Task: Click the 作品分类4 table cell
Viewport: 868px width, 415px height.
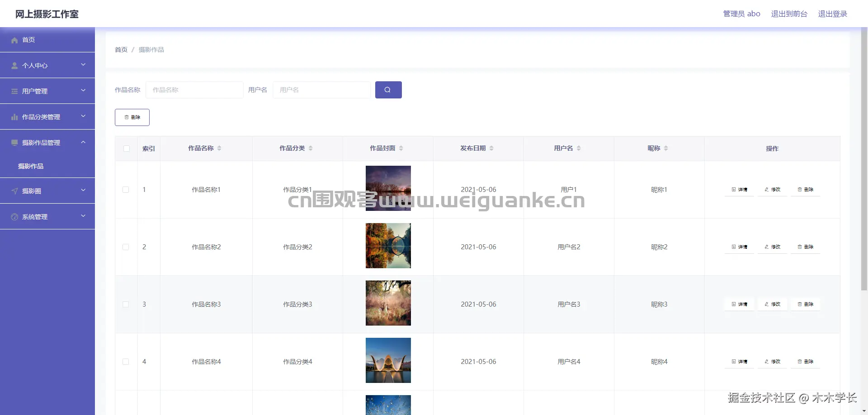Action: coord(297,362)
